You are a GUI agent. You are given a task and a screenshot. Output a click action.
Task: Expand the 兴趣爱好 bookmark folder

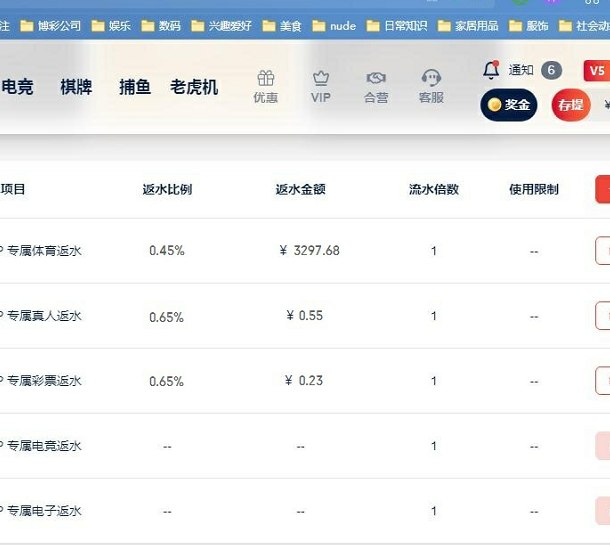[x=224, y=26]
